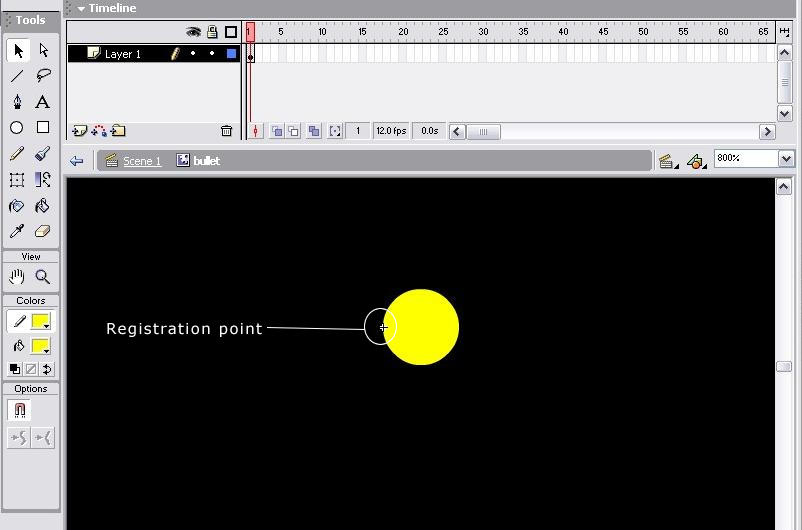
Task: Toggle Layer 1 lock dot
Action: pos(212,53)
